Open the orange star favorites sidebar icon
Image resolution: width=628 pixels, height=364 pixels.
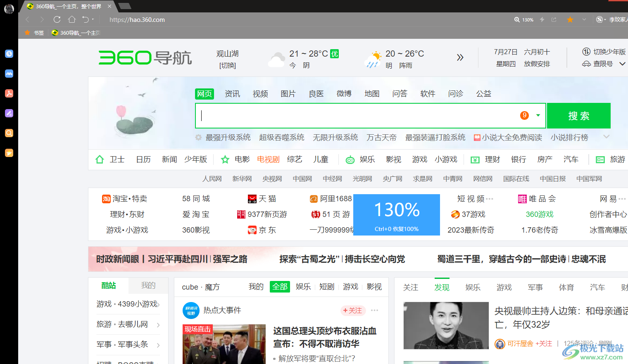coord(9,153)
